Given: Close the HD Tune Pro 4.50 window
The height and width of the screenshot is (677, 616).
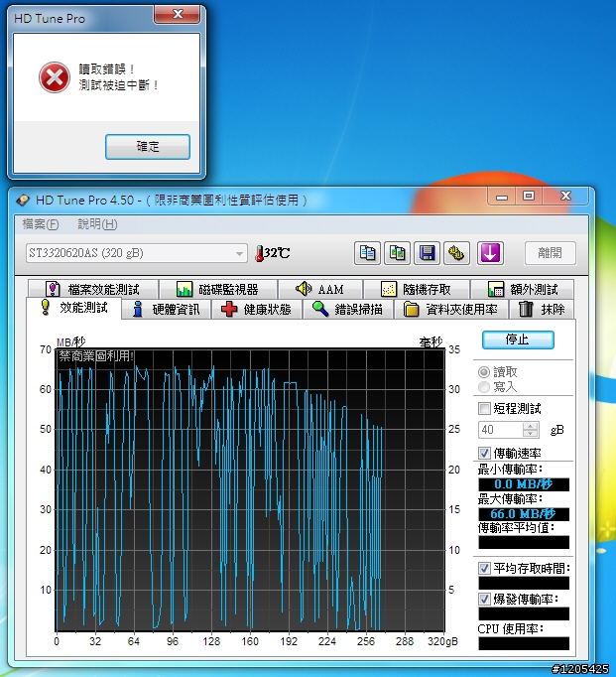Looking at the screenshot, I should point(565,197).
